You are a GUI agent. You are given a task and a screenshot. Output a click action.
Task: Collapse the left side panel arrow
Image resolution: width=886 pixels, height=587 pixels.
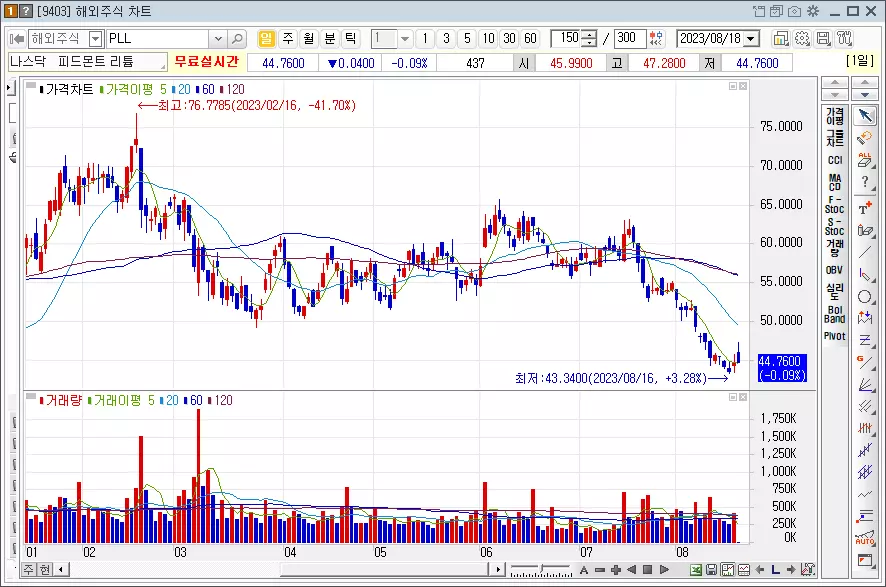[x=10, y=88]
